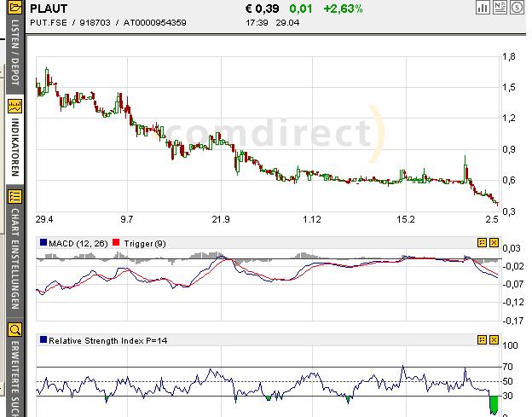Click the circled S icon in header

(x=516, y=8)
